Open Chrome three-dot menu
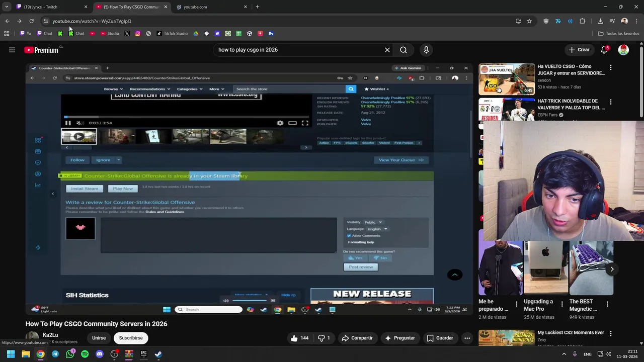The height and width of the screenshot is (362, 644). tap(637, 21)
